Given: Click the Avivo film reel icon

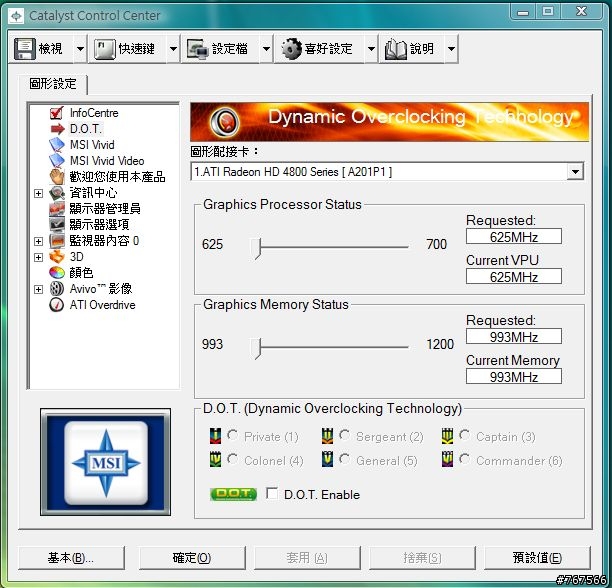Looking at the screenshot, I should coord(57,289).
